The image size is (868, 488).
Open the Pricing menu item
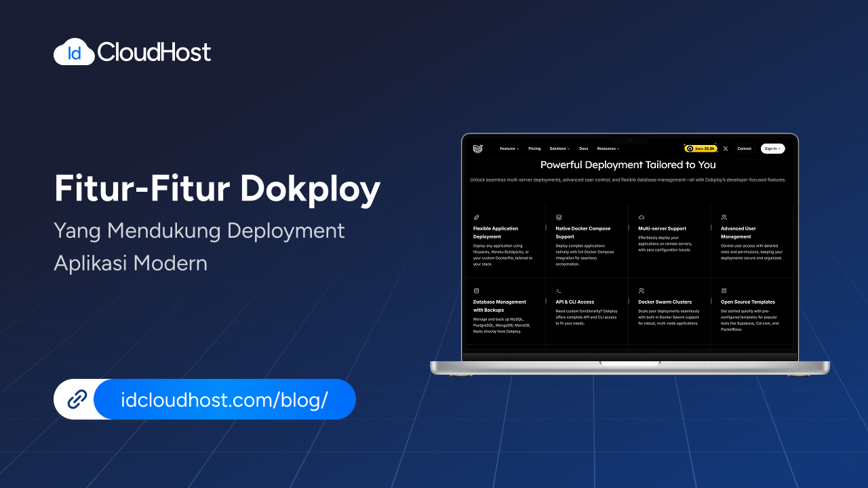click(x=534, y=148)
